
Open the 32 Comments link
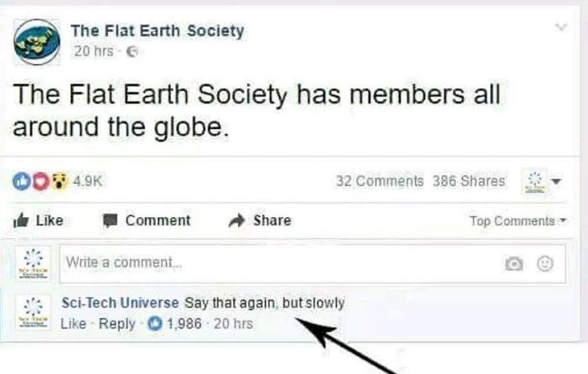[380, 181]
